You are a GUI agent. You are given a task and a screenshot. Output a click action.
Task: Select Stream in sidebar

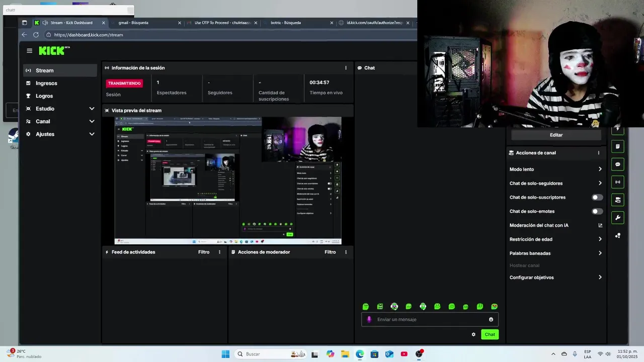tap(60, 70)
